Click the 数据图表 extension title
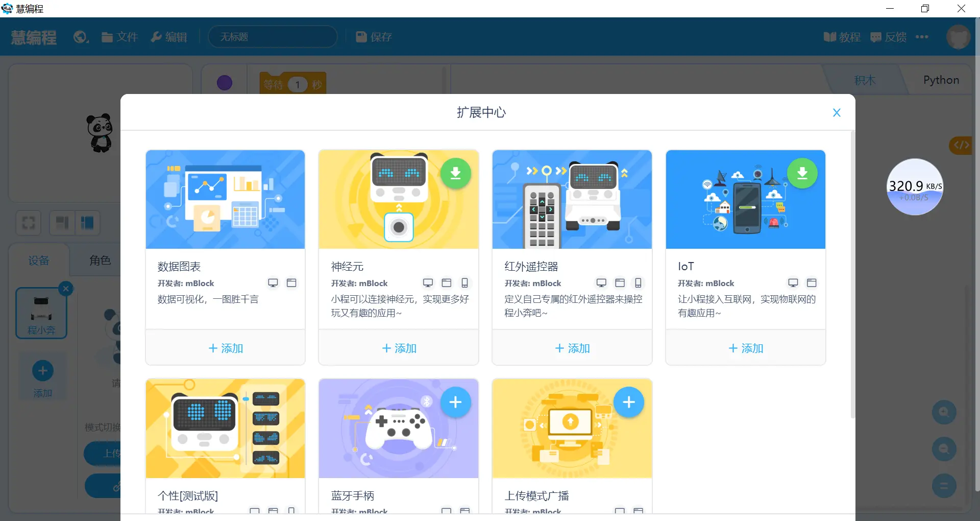Screen dimensions: 980x521 [179, 266]
